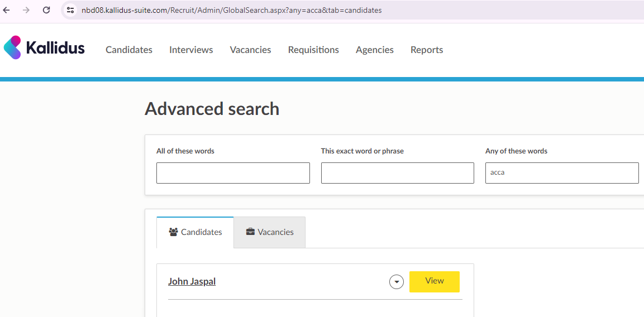This screenshot has height=317, width=644.
Task: Click the 'Any of these words' field containing acca
Action: (x=561, y=173)
